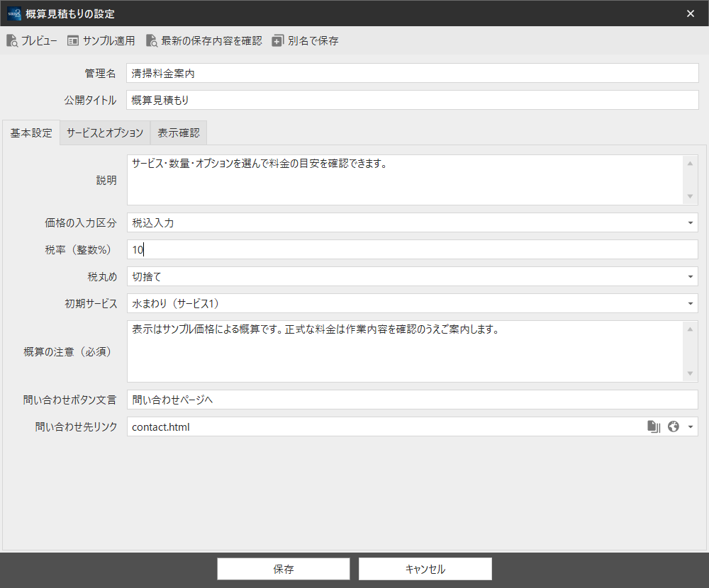The width and height of the screenshot is (709, 588).
Task: Click the プレビュー preview icon
Action: tap(12, 40)
